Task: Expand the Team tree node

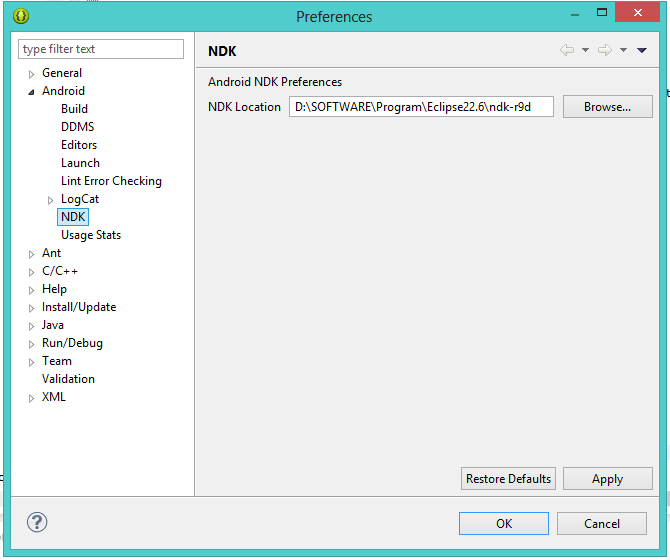Action: (31, 362)
